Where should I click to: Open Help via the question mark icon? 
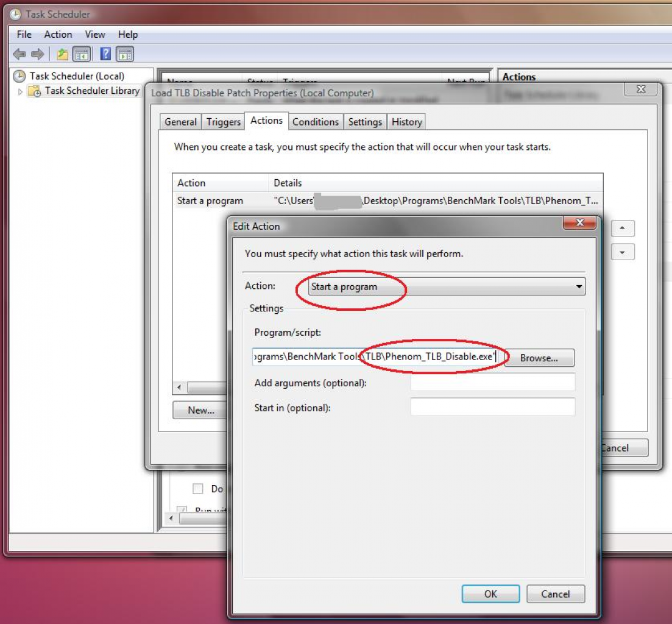[x=105, y=54]
